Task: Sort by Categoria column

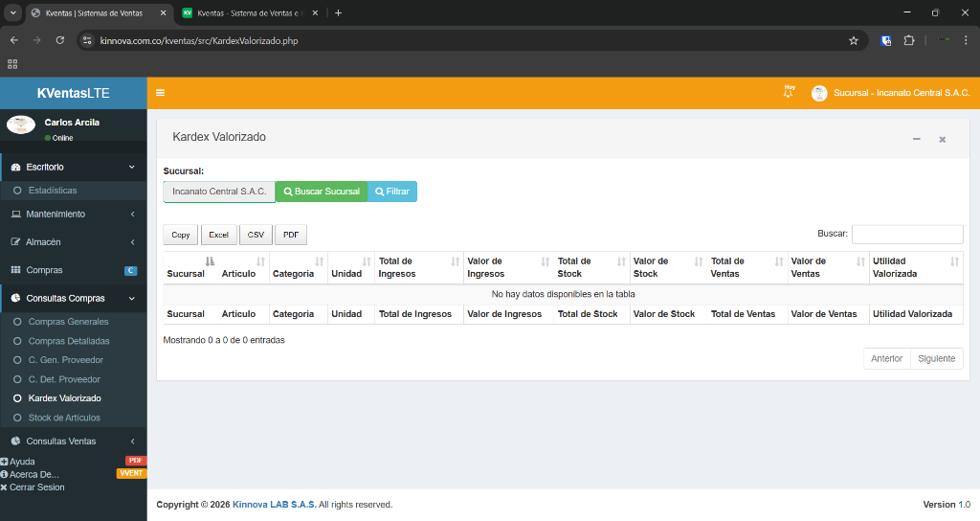Action: coord(299,268)
